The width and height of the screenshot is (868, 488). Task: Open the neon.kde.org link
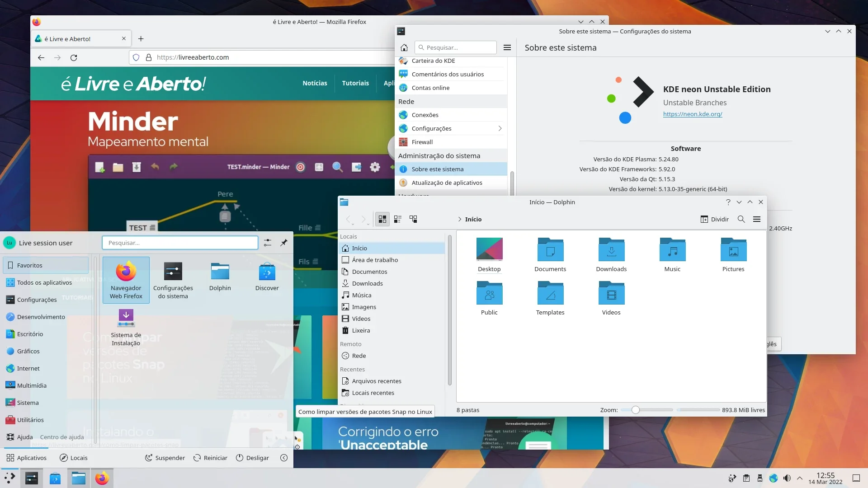(x=693, y=114)
